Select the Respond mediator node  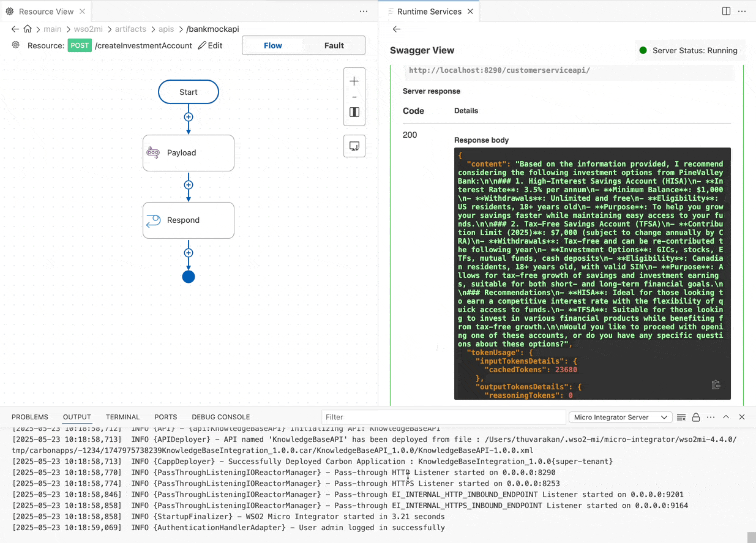pos(189,220)
